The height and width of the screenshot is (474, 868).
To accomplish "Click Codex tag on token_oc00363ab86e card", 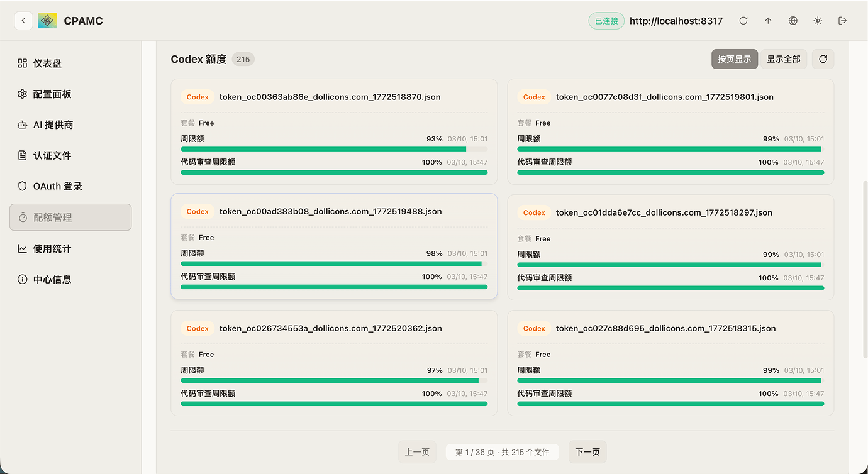I will [x=198, y=97].
